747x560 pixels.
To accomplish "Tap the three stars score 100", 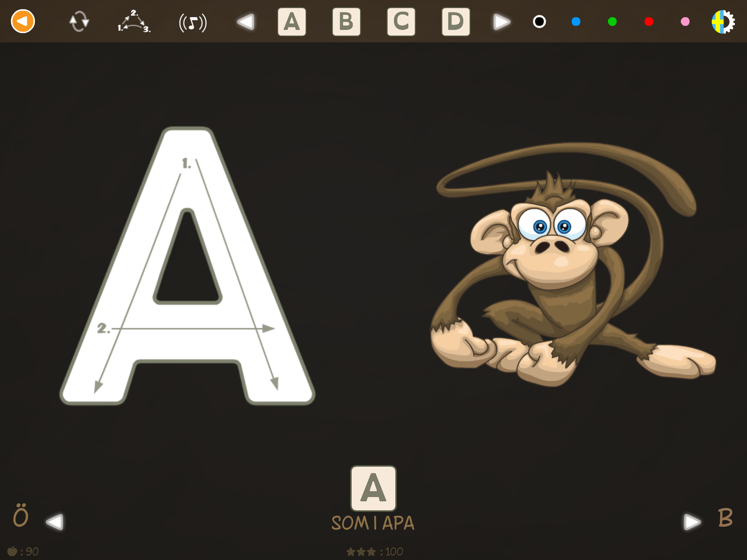I will (375, 552).
